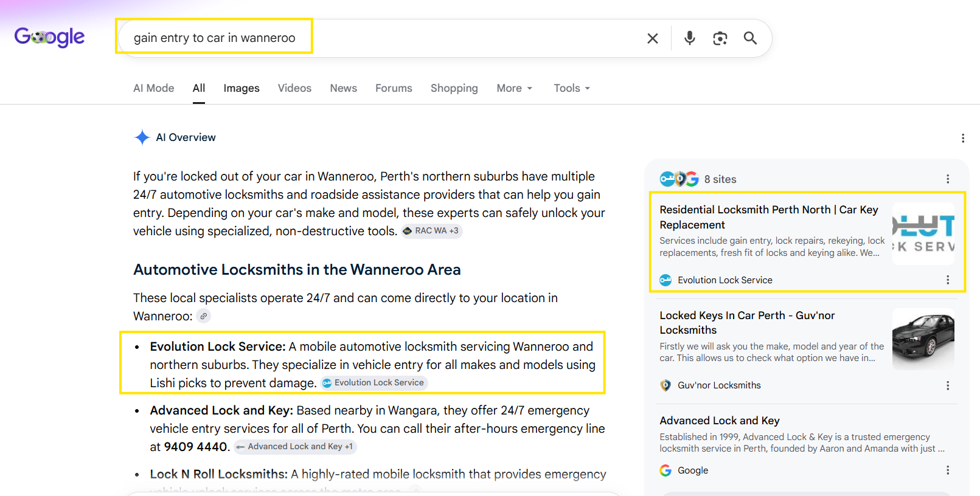Select the Shopping tab
Image resolution: width=980 pixels, height=496 pixels.
click(454, 88)
